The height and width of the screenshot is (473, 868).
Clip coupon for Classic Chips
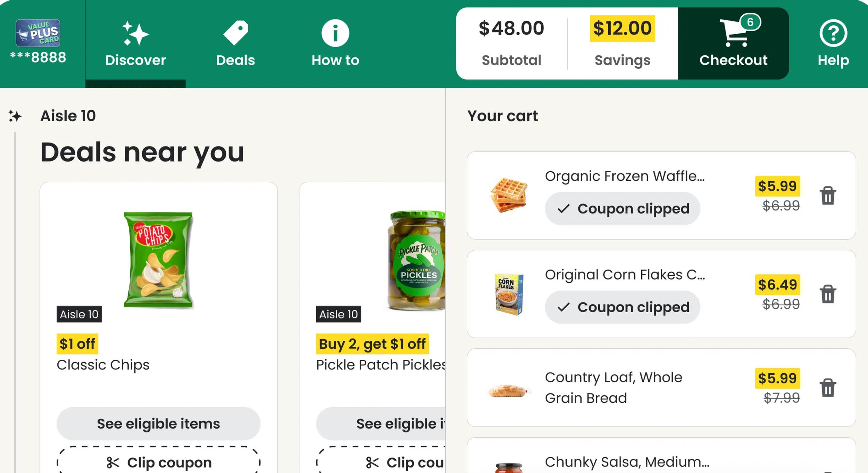point(158,460)
